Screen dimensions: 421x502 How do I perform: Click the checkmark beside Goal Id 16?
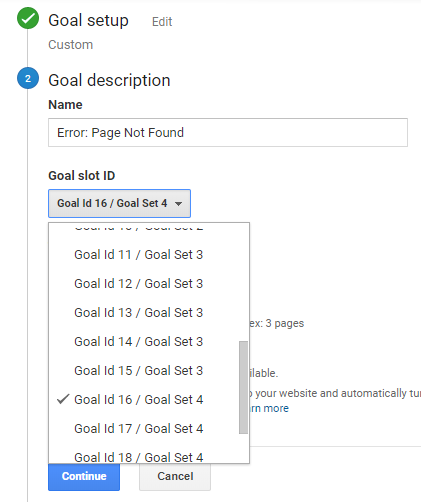pyautogui.click(x=63, y=399)
